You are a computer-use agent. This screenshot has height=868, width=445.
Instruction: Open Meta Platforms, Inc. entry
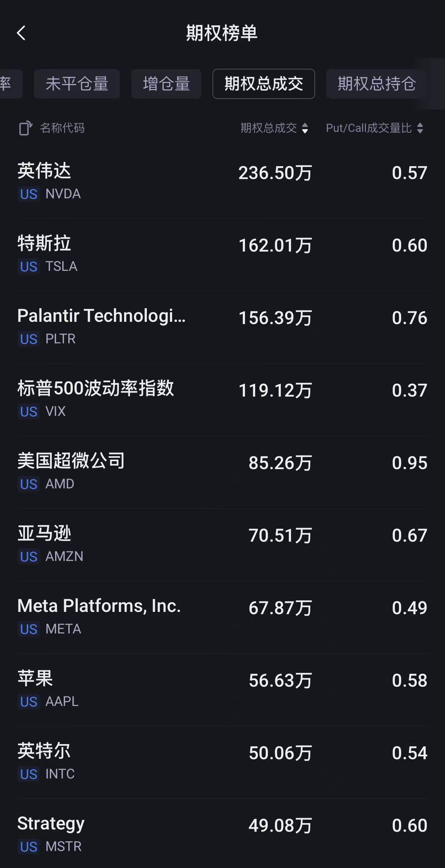[223, 616]
